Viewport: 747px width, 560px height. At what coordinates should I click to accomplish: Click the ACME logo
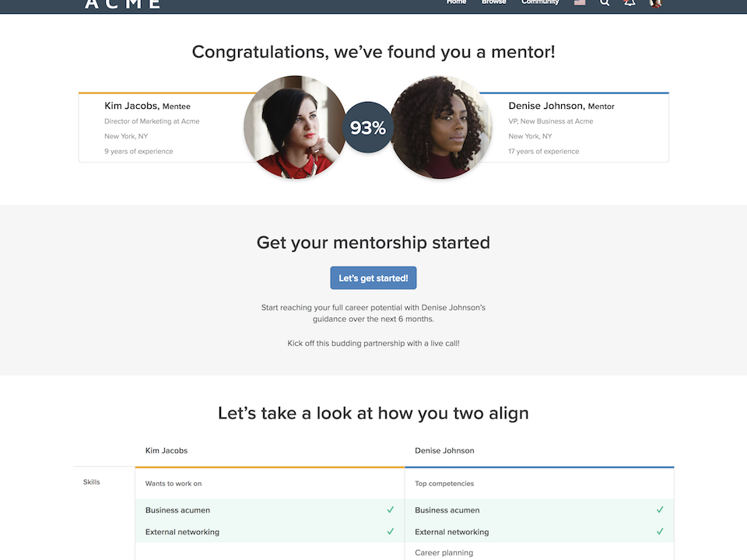pos(122,4)
